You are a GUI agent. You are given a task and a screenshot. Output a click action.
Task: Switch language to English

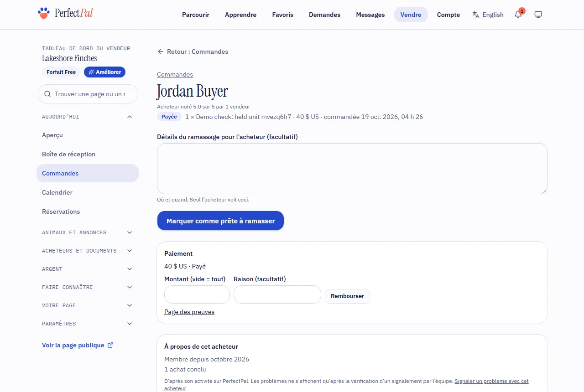click(x=488, y=15)
